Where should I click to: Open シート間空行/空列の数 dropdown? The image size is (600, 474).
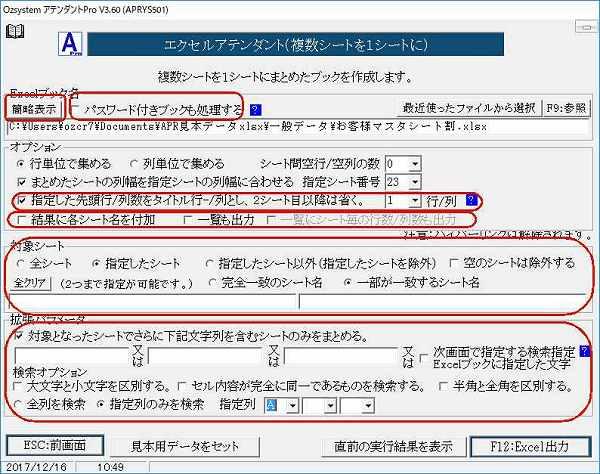point(415,164)
